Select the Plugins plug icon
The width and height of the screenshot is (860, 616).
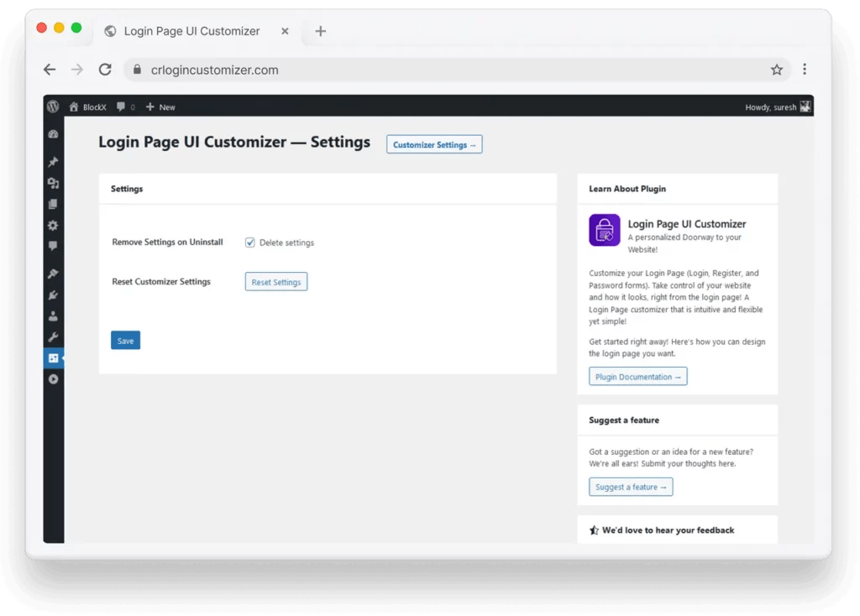53,295
